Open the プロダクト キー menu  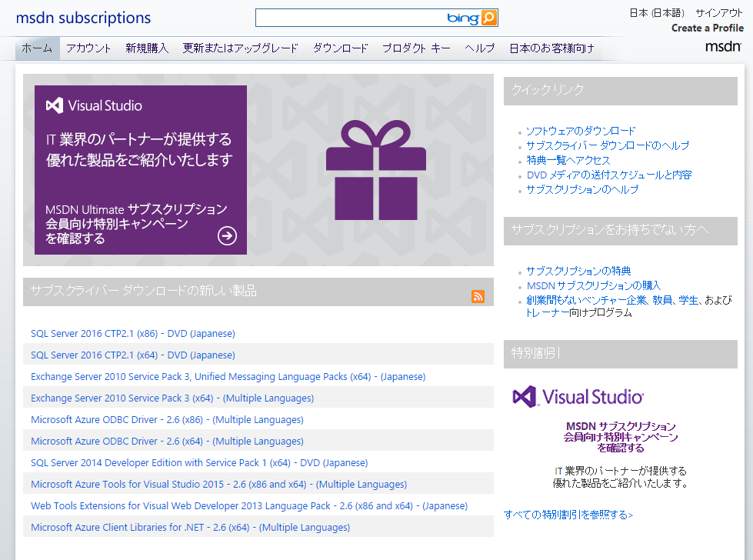(416, 48)
